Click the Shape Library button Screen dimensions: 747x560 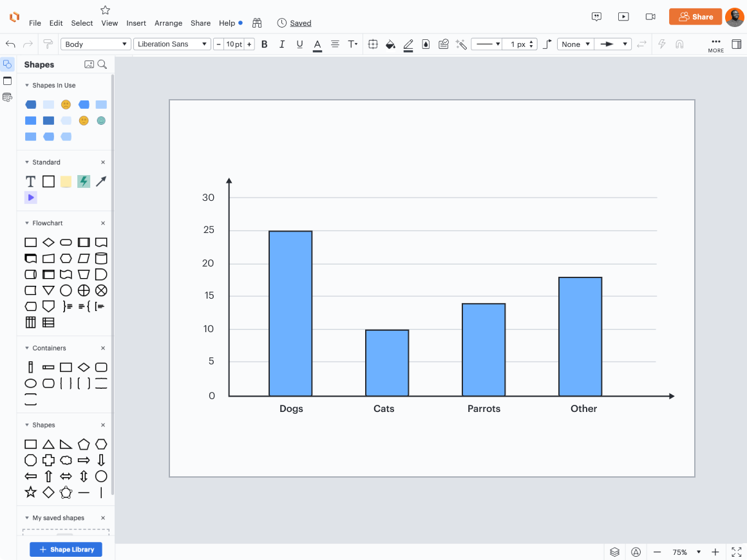(x=66, y=550)
